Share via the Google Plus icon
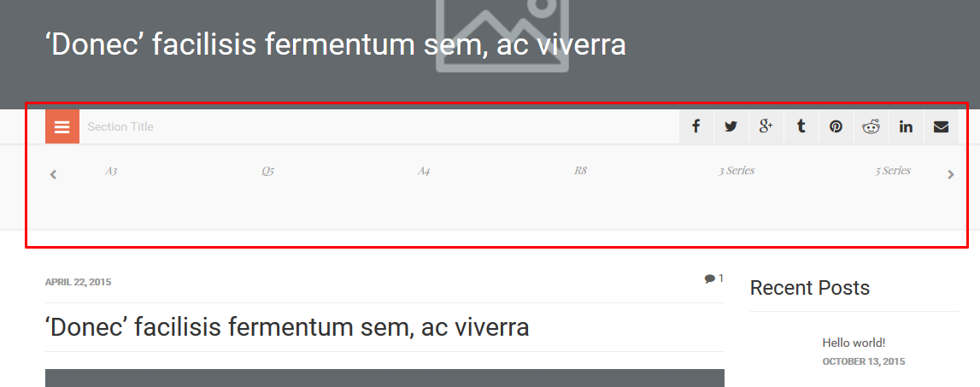The height and width of the screenshot is (387, 980). (x=766, y=126)
